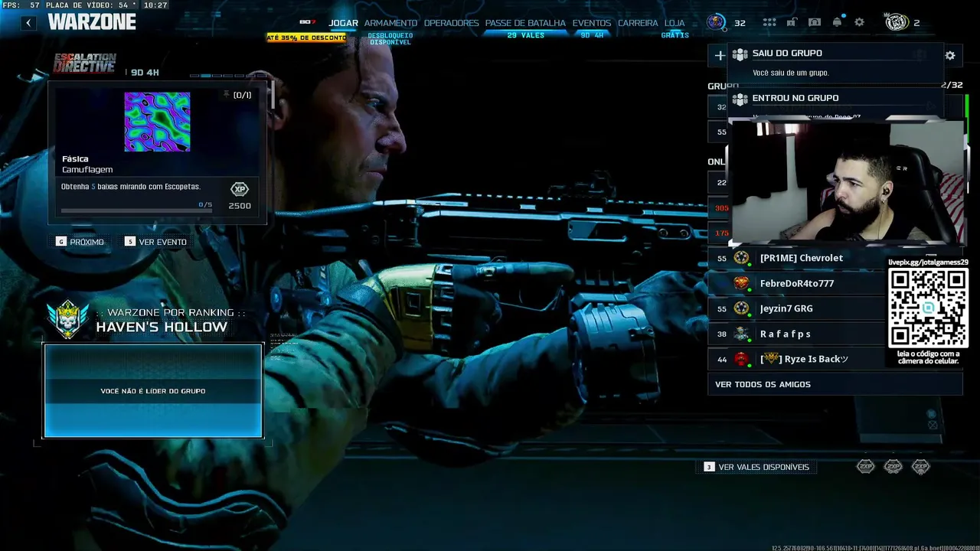Select friend R a f a f p s
Image resolution: width=980 pixels, height=551 pixels.
[796, 334]
